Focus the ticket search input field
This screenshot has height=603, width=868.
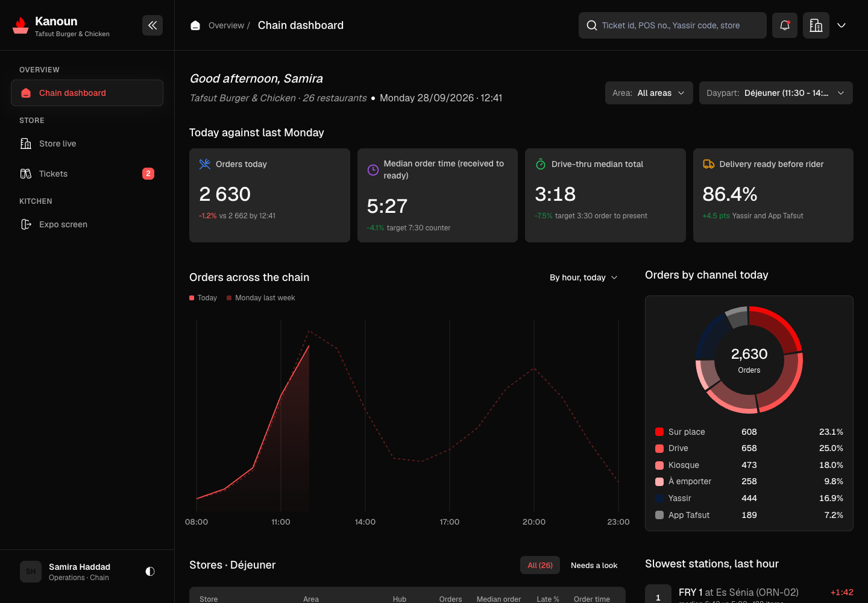tap(673, 25)
